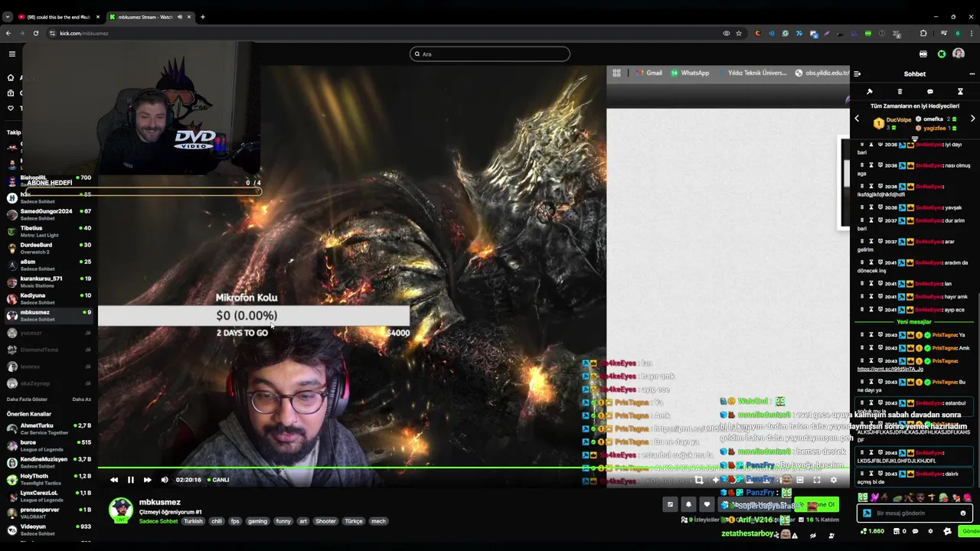Open SamedGungor2024 channel in sidebar
Viewport: 980px width, 551px height.
[x=47, y=214]
